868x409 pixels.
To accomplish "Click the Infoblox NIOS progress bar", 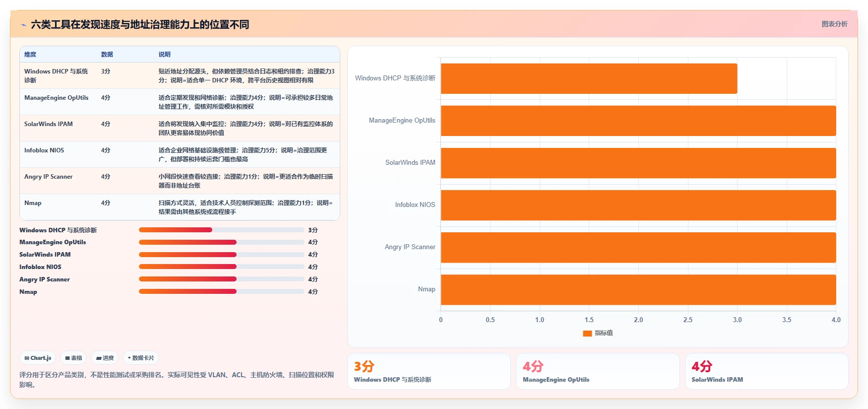I will [x=221, y=267].
